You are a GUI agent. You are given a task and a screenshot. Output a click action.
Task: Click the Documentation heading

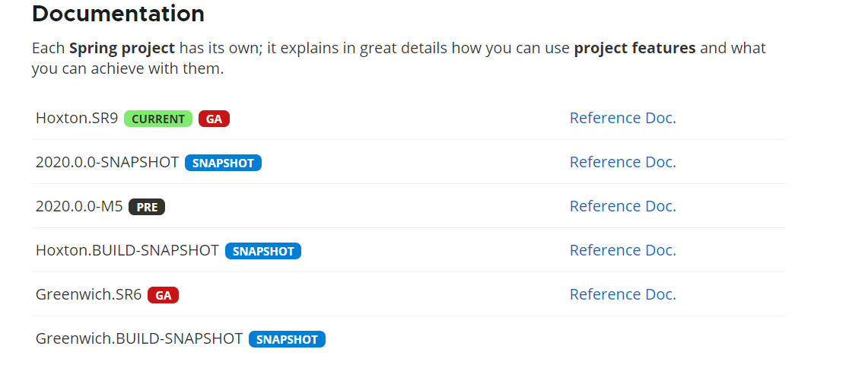pos(118,14)
